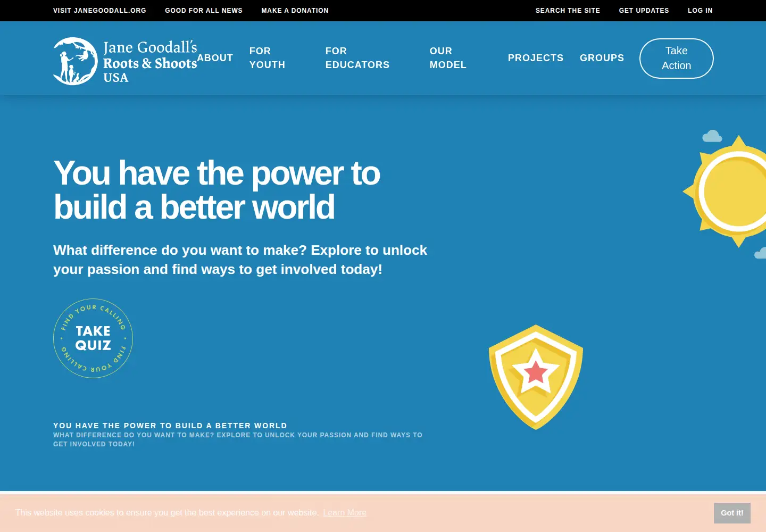The image size is (766, 532).
Task: Click the star shield badge illustration
Action: 536,377
